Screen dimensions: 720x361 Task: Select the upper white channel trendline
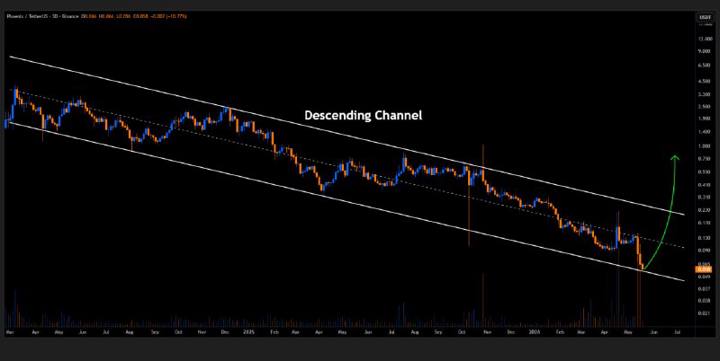(347, 135)
